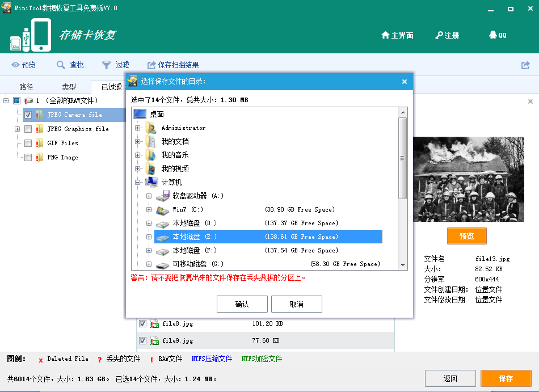
Task: Click scroll-up arrow of directory tree
Action: (402, 112)
